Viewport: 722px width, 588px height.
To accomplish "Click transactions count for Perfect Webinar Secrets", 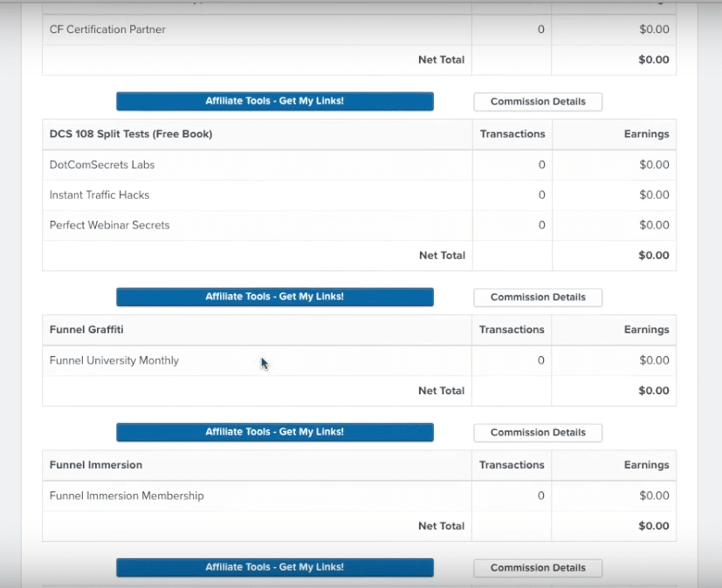I will pyautogui.click(x=542, y=225).
